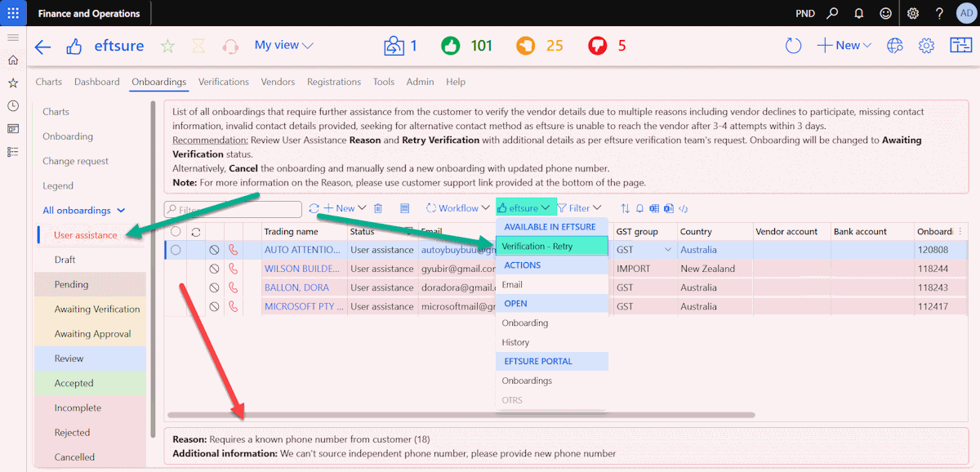
Task: Expand the header New dropdown
Action: [x=844, y=46]
